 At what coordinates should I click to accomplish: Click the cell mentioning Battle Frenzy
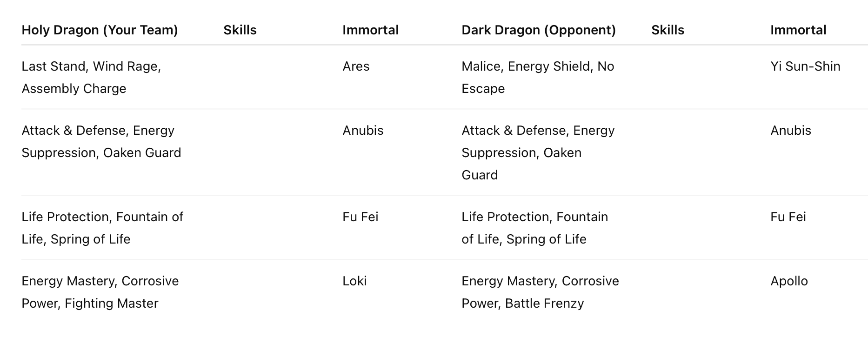pos(540,292)
